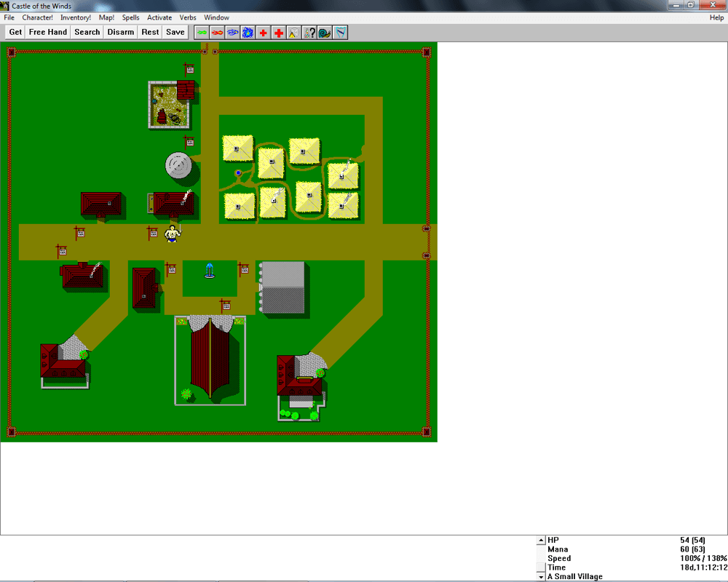Click the small blue well among the huts

(238, 172)
